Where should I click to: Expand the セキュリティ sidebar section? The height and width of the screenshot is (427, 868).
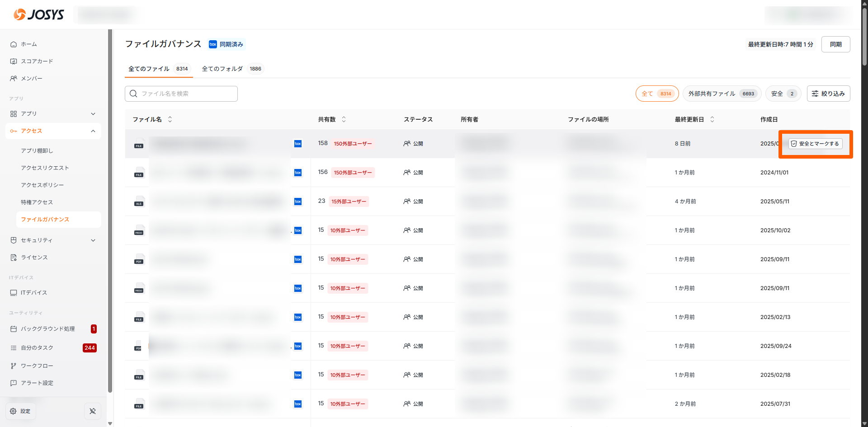(x=53, y=240)
